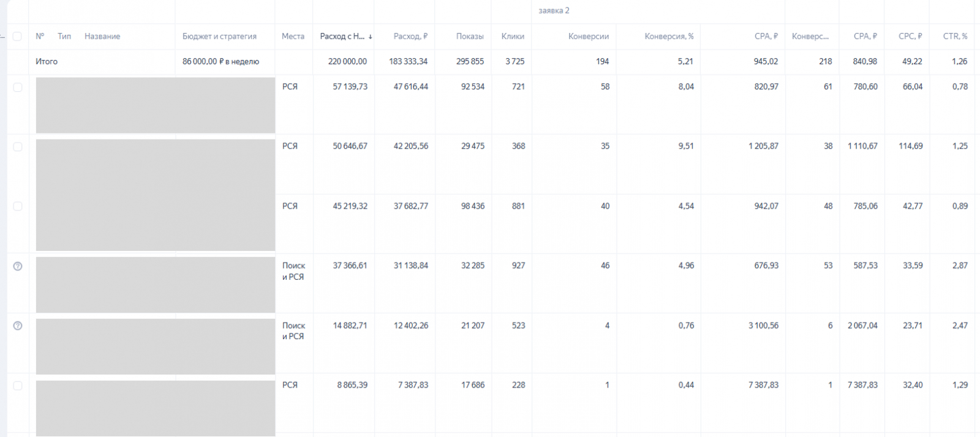Click the truncated "Конверс..." column header
This screenshot has height=437, width=980.
(810, 36)
